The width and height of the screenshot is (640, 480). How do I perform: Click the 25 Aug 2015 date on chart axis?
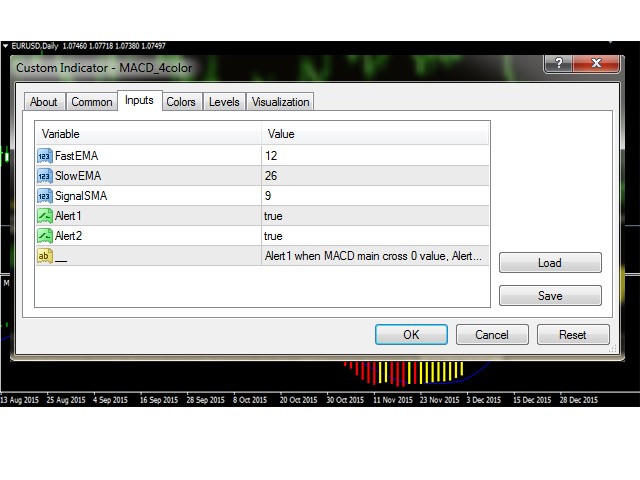(x=66, y=400)
